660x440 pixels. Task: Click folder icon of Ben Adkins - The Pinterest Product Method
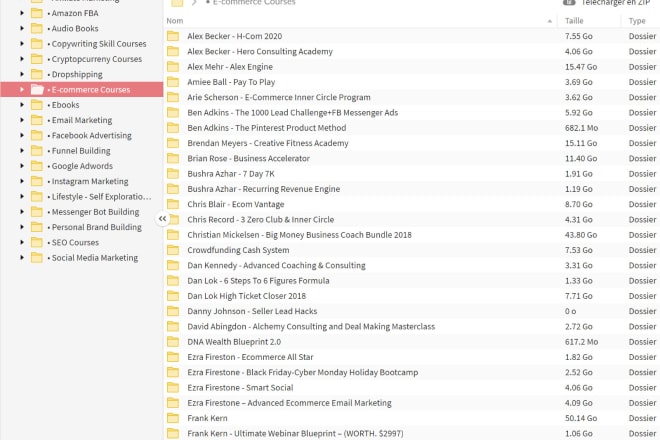(173, 128)
